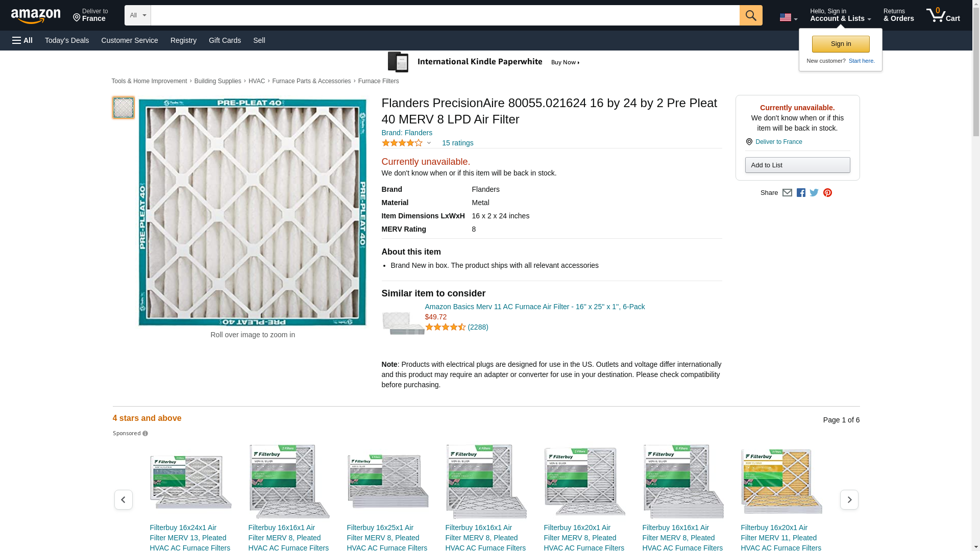Open the 15 ratings link
This screenshot has width=980, height=551.
[x=457, y=143]
